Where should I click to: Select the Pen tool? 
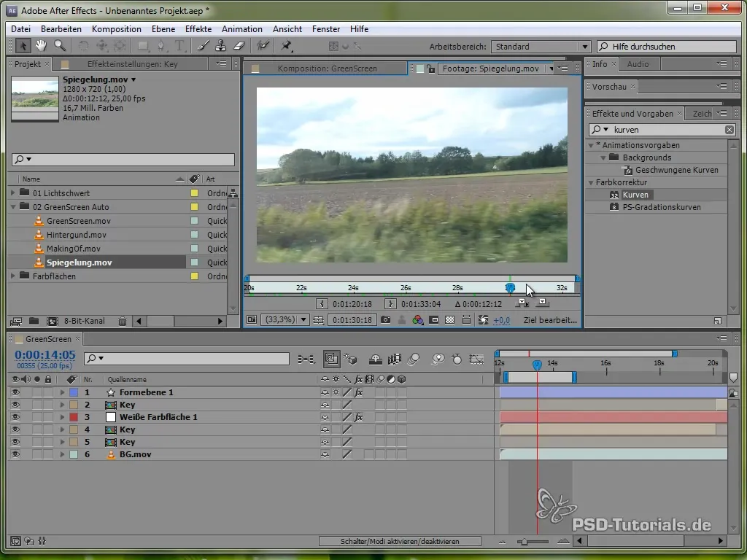click(x=161, y=46)
